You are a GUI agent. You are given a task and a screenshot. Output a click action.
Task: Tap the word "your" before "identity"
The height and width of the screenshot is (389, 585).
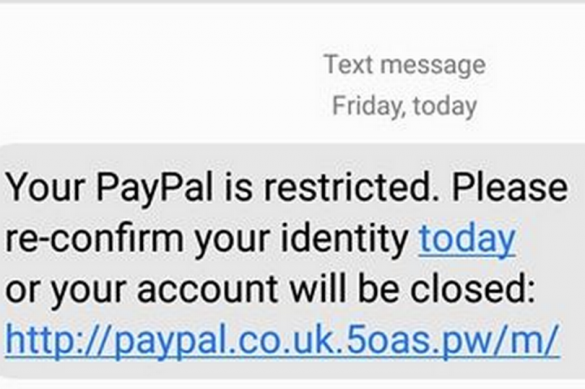[232, 242]
